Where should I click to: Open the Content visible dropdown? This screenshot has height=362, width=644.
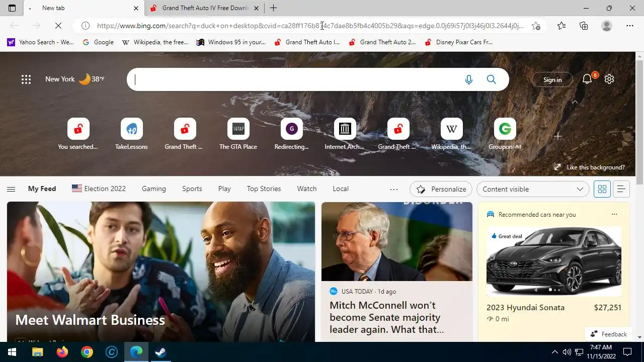[x=533, y=189]
